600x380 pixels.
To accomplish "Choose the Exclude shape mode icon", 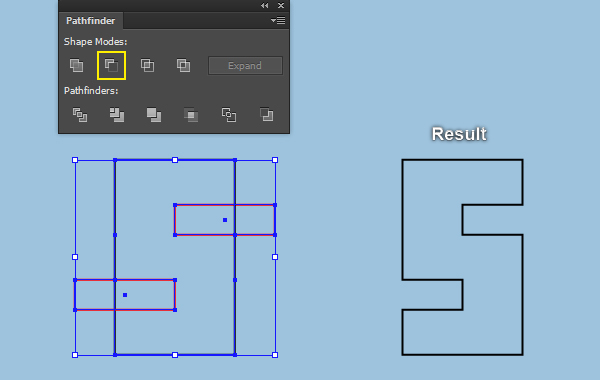I will click(x=183, y=65).
